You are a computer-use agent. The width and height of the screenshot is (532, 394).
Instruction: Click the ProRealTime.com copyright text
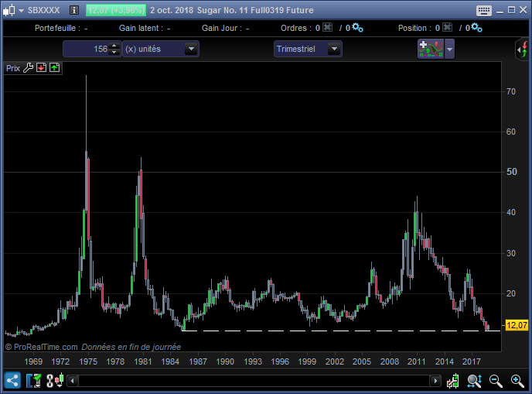[42, 347]
